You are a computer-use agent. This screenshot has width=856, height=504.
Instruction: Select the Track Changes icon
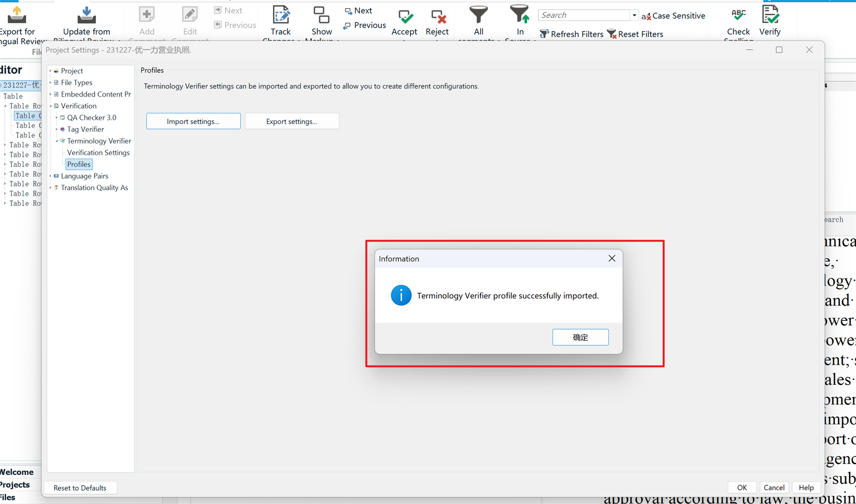[x=281, y=16]
